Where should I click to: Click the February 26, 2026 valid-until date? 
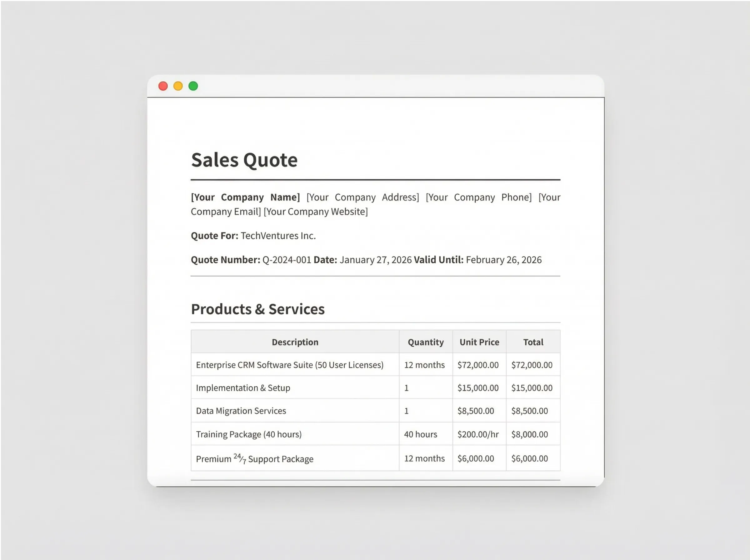[503, 260]
